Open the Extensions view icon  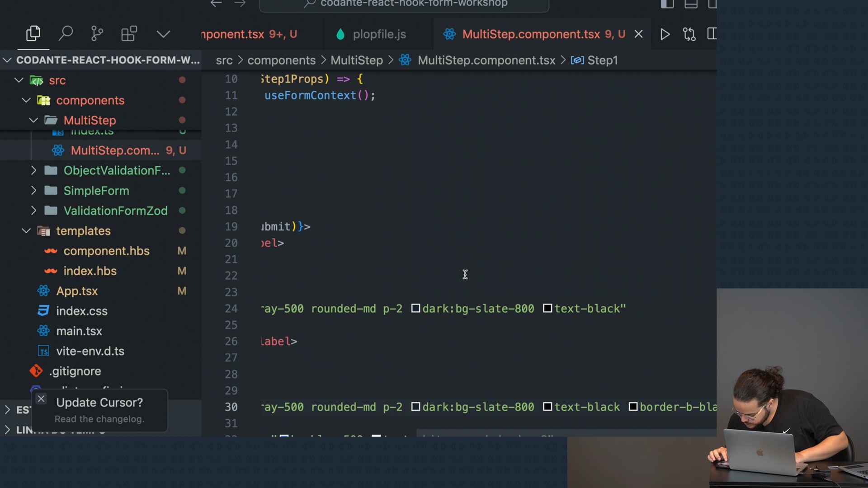point(129,33)
